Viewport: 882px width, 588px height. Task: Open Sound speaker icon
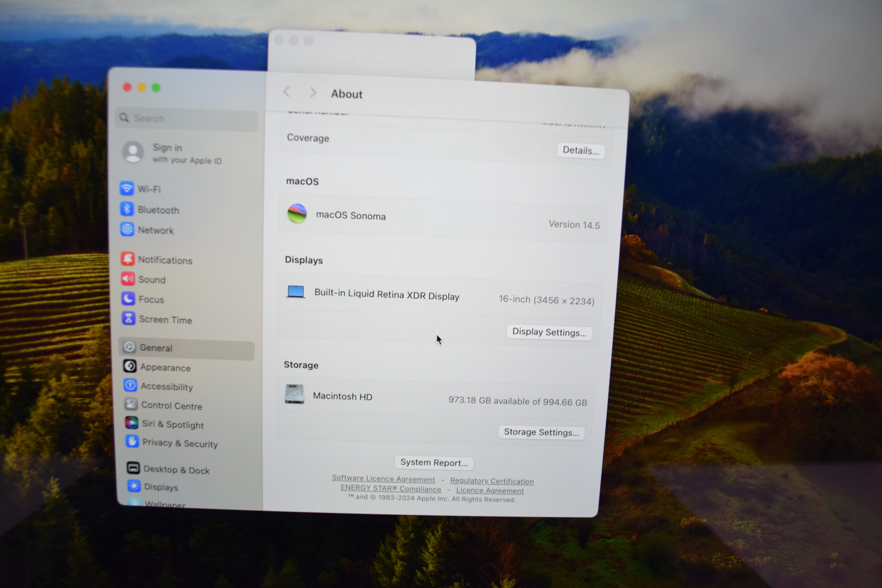[x=128, y=279]
